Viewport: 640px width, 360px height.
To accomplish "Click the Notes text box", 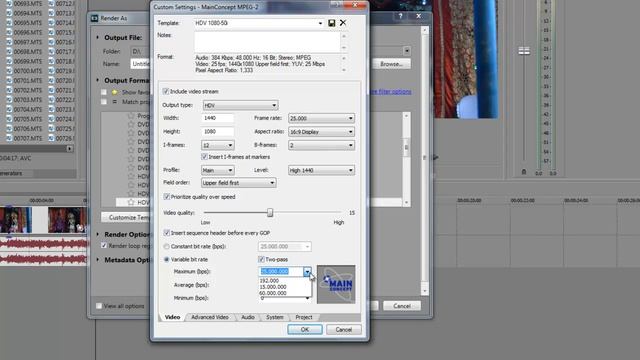I will (x=267, y=42).
